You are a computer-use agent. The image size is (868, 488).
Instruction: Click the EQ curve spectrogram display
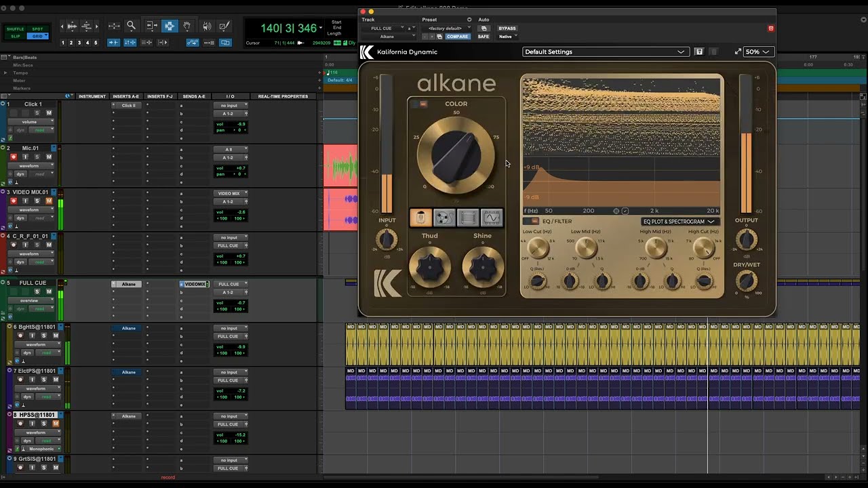(621, 142)
